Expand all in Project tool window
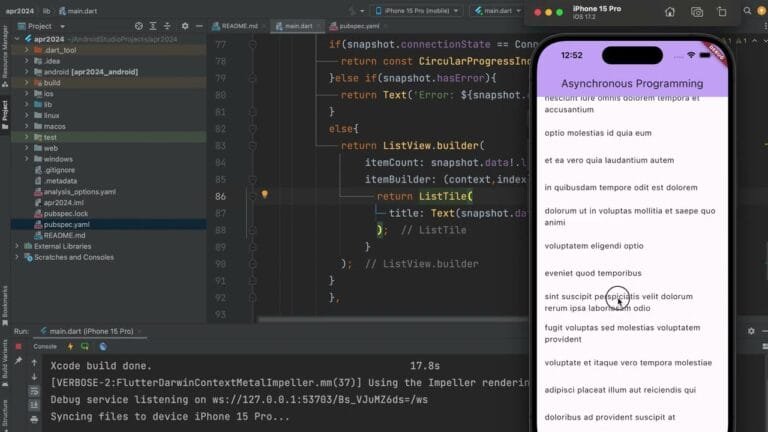 153,26
